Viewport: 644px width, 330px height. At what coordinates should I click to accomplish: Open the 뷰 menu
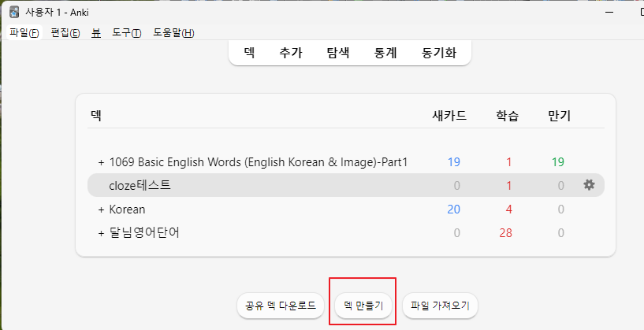coord(96,33)
